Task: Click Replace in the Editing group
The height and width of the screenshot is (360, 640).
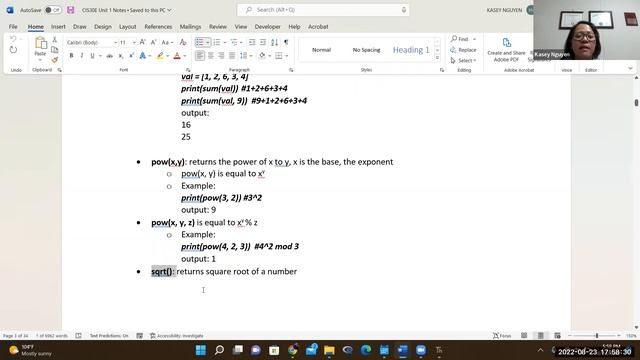Action: point(463,50)
